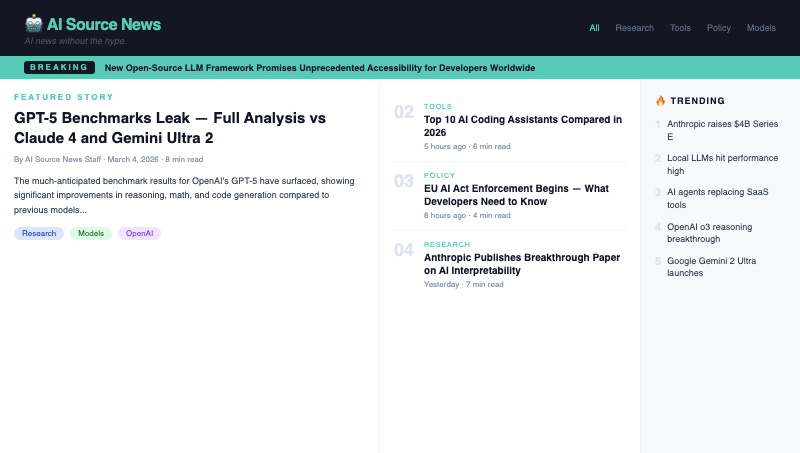Go to the Policy navigation tab
This screenshot has width=800, height=453.
pyautogui.click(x=718, y=28)
